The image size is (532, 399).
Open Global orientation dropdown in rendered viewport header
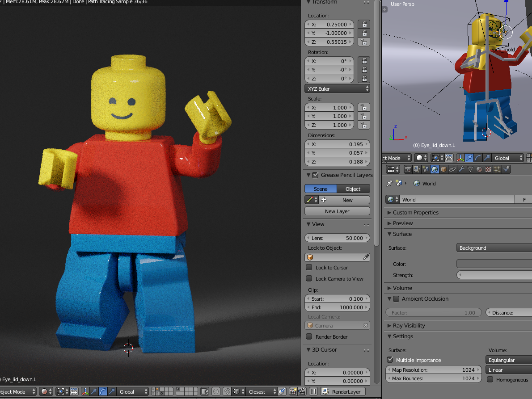pos(133,391)
